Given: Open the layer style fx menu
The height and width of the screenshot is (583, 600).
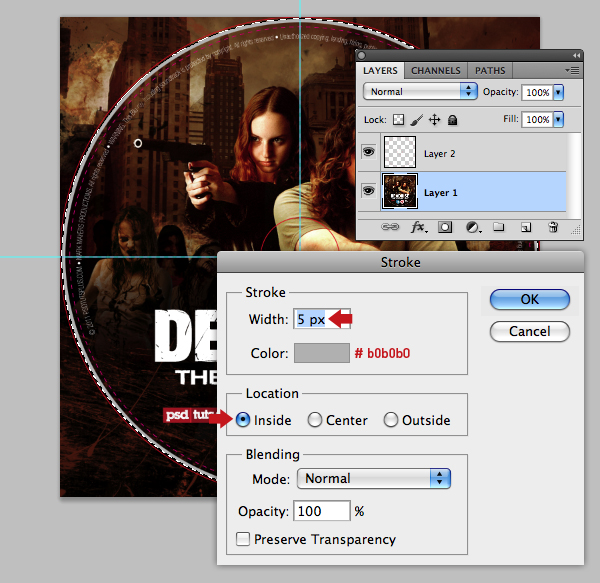Looking at the screenshot, I should click(419, 227).
